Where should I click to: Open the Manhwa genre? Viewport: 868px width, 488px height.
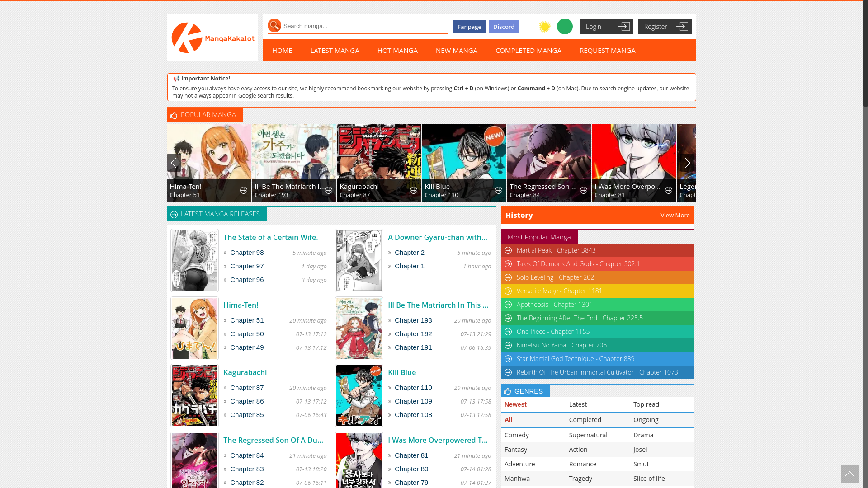(517, 479)
